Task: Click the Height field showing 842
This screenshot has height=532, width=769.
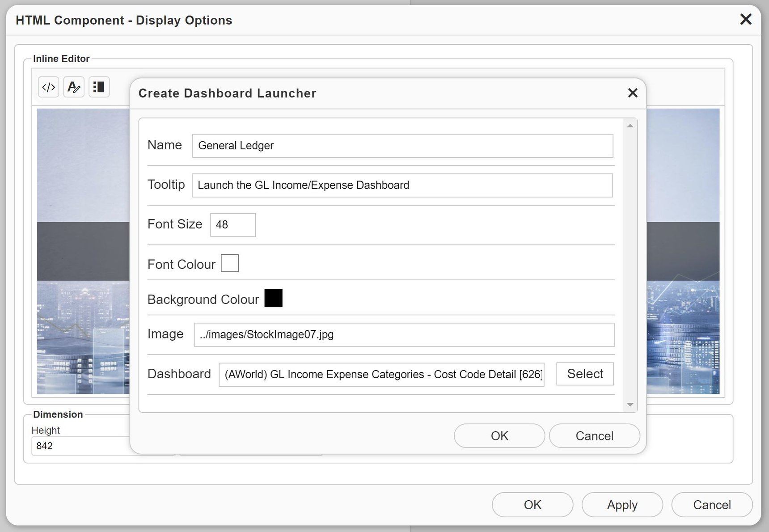Action: [x=80, y=446]
